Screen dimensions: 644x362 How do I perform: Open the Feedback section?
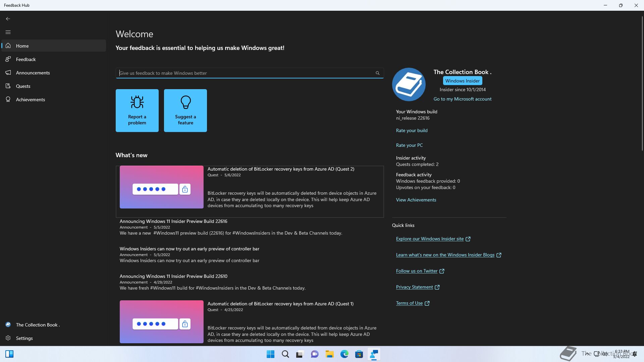(54, 59)
